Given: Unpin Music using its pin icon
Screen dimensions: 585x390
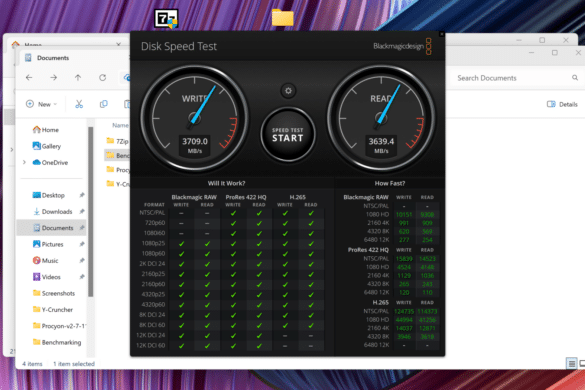Looking at the screenshot, I should (x=82, y=260).
